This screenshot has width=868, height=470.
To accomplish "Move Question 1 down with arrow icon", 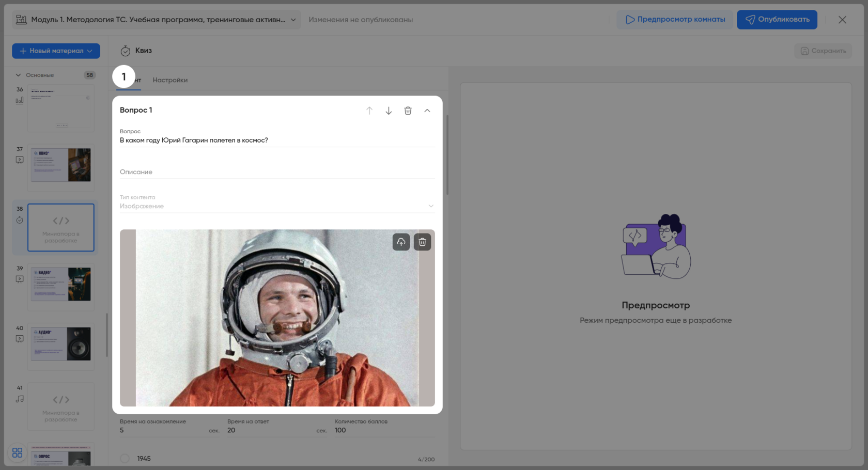I will coord(389,111).
